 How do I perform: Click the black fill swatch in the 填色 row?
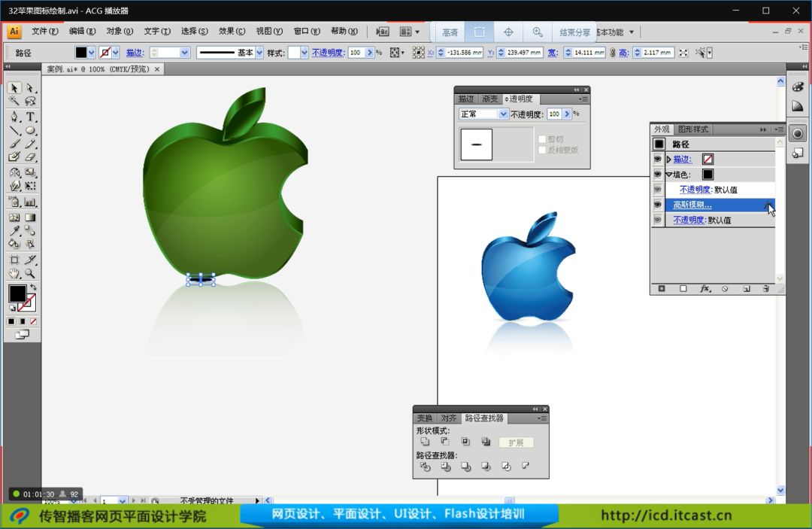click(x=707, y=175)
